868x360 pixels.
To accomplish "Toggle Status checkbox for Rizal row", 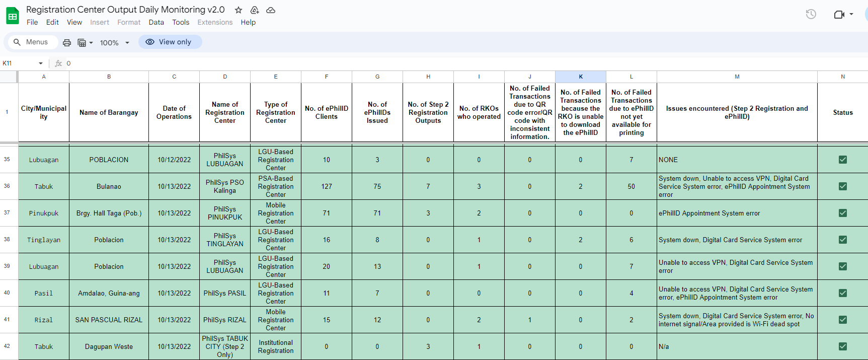I will point(843,320).
